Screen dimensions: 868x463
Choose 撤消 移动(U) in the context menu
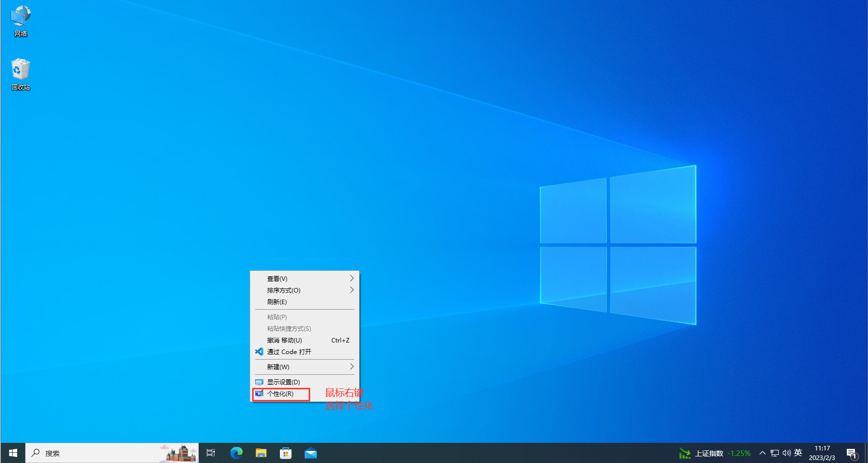click(305, 340)
